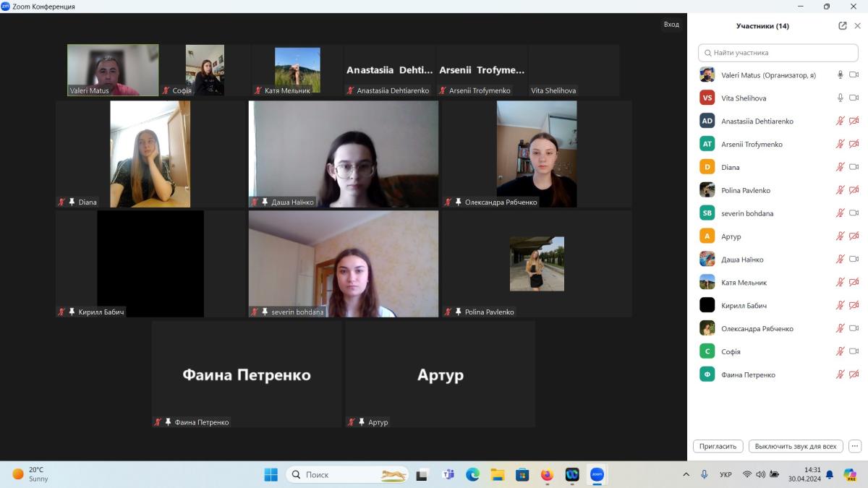This screenshot has width=868, height=488.
Task: Show hidden tray icons chevron
Action: click(686, 474)
